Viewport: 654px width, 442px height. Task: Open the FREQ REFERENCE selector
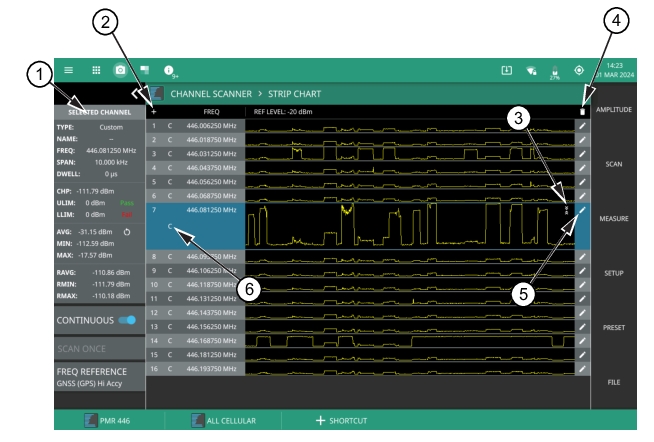tap(99, 375)
